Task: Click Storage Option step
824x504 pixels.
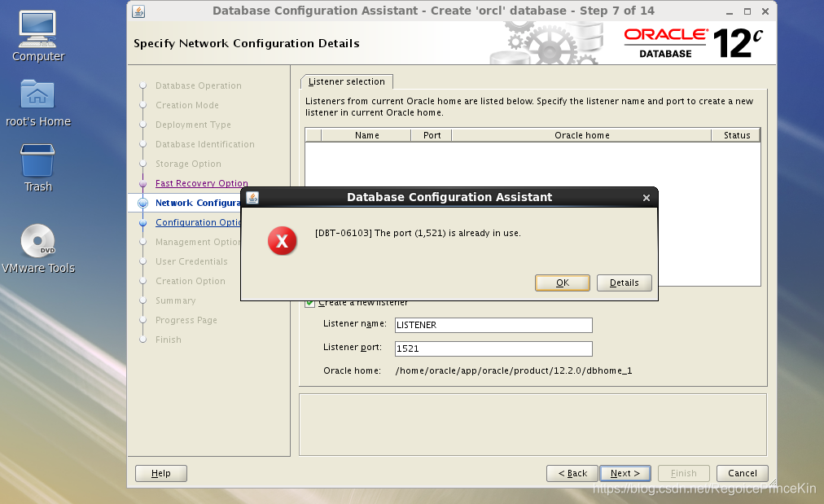Action: tap(188, 164)
